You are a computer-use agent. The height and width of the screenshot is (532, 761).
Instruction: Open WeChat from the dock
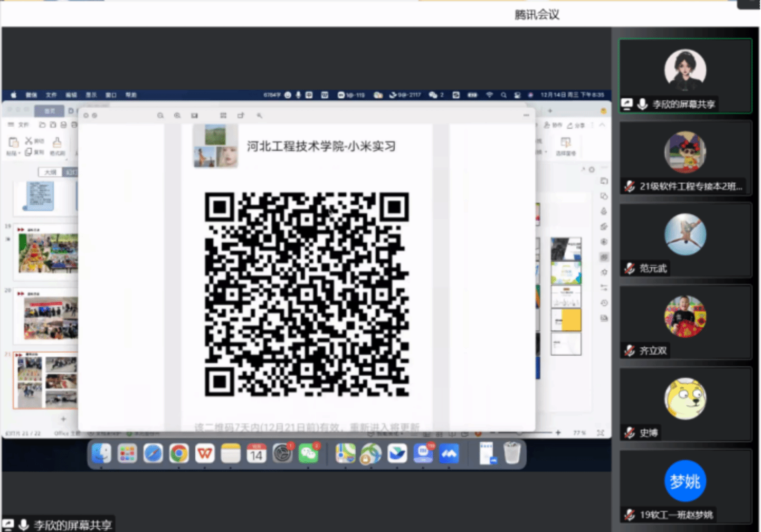(x=308, y=453)
